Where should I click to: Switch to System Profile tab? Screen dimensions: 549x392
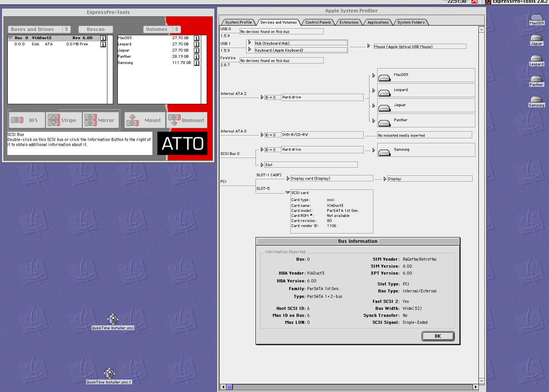(x=238, y=22)
